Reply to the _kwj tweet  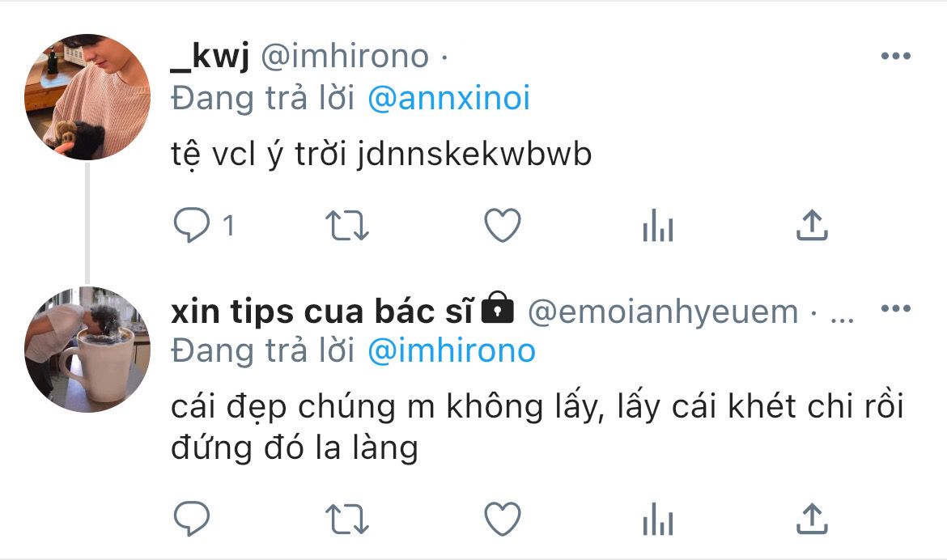point(192,225)
